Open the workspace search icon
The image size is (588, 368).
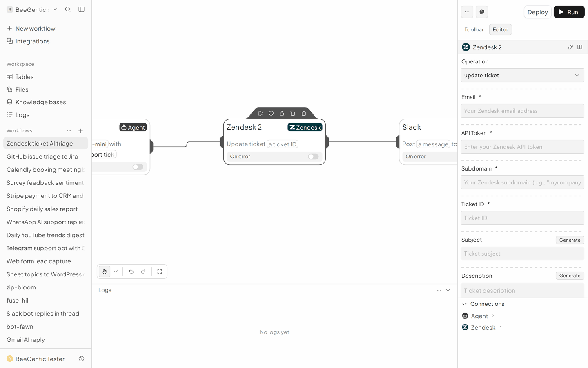pos(68,9)
